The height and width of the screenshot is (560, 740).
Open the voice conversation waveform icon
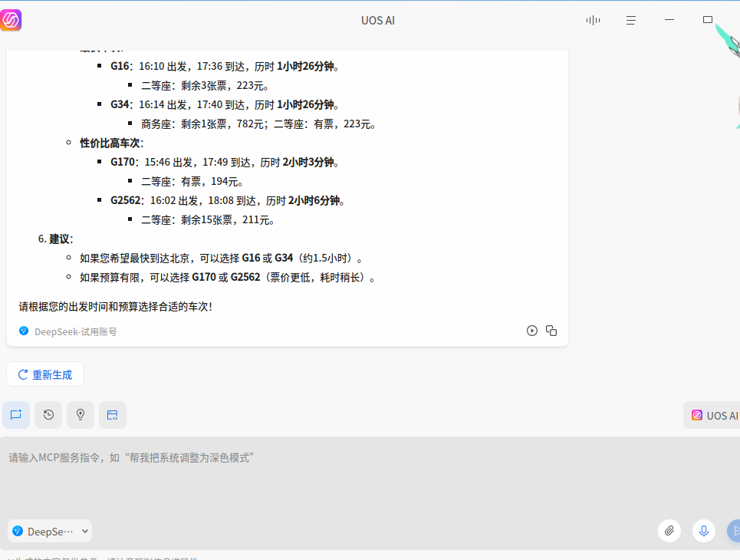point(593,20)
